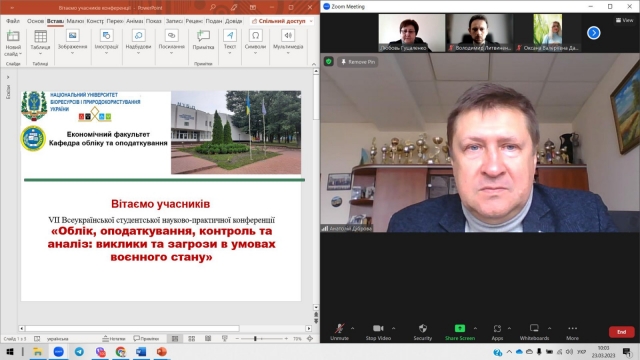The image size is (640, 360).
Task: Expand video options arrow beside Stop Video
Action: point(393,328)
